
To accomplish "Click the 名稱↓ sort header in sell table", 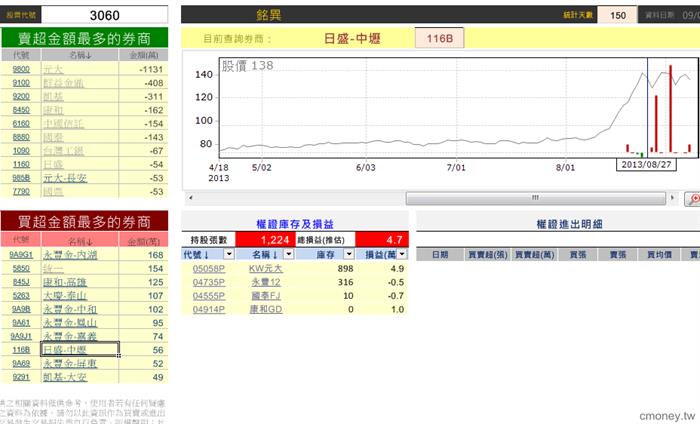I will click(x=80, y=55).
